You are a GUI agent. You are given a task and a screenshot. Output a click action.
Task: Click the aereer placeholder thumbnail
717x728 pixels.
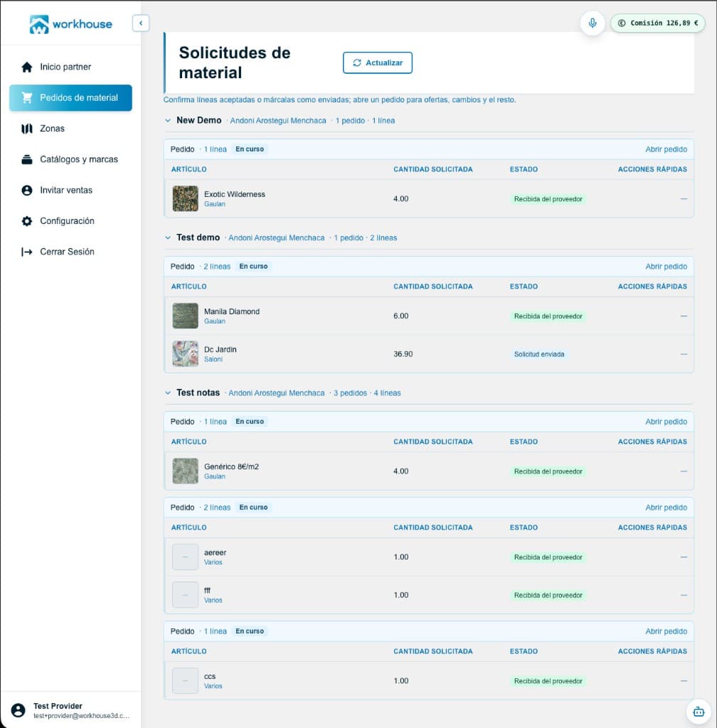(185, 557)
